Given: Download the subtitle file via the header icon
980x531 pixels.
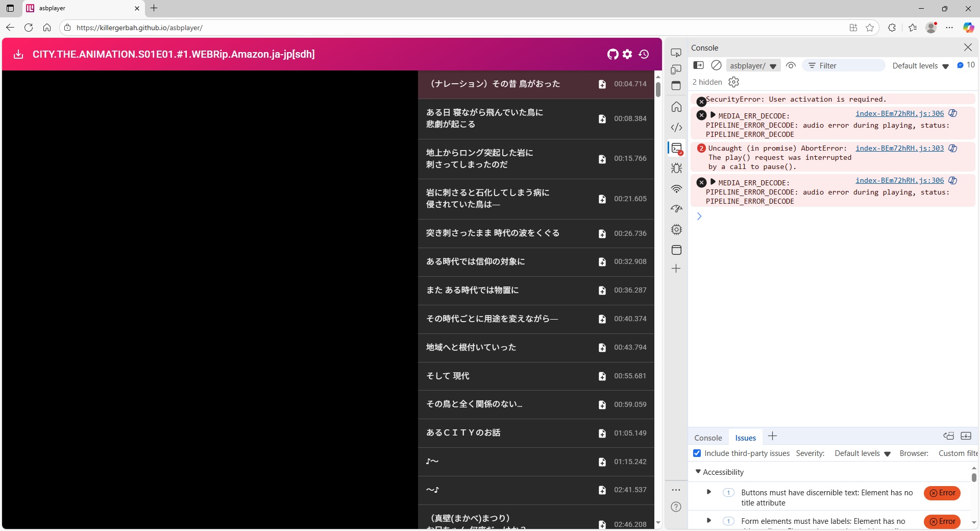Looking at the screenshot, I should (x=18, y=54).
